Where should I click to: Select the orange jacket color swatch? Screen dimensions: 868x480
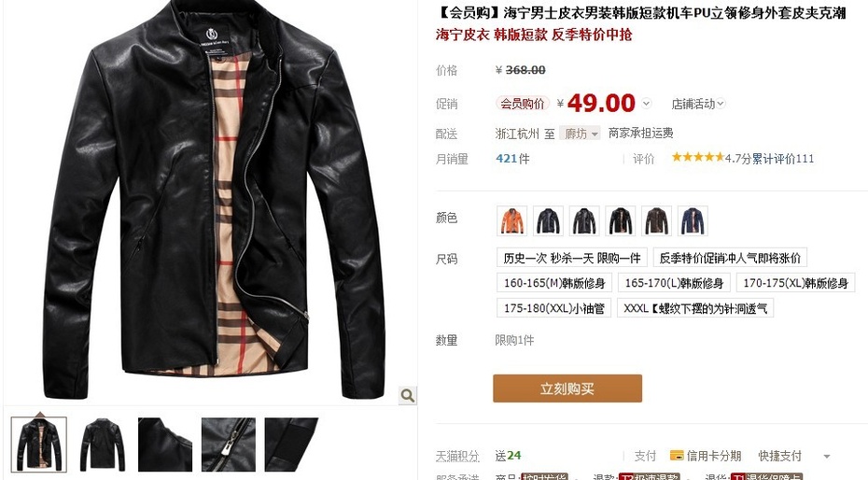(512, 220)
